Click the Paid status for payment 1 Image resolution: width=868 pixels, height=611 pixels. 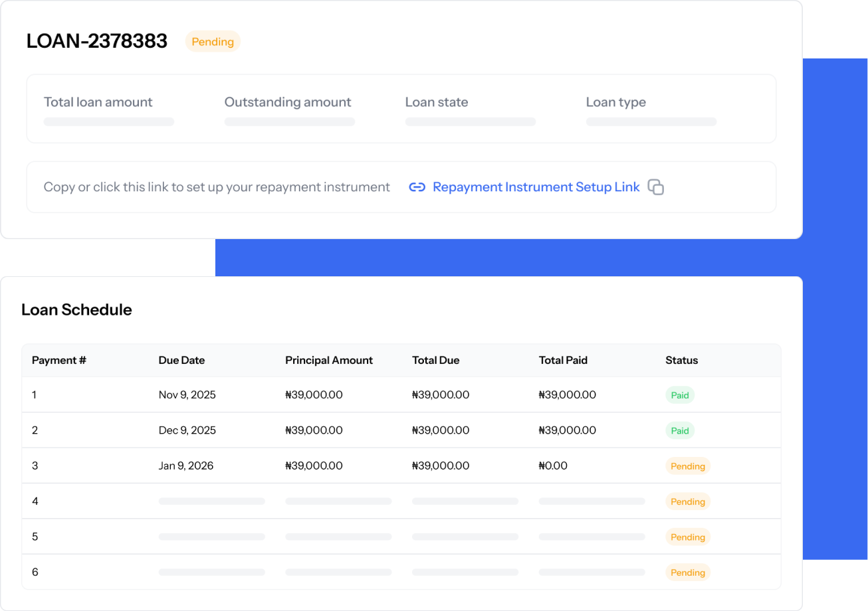[679, 395]
